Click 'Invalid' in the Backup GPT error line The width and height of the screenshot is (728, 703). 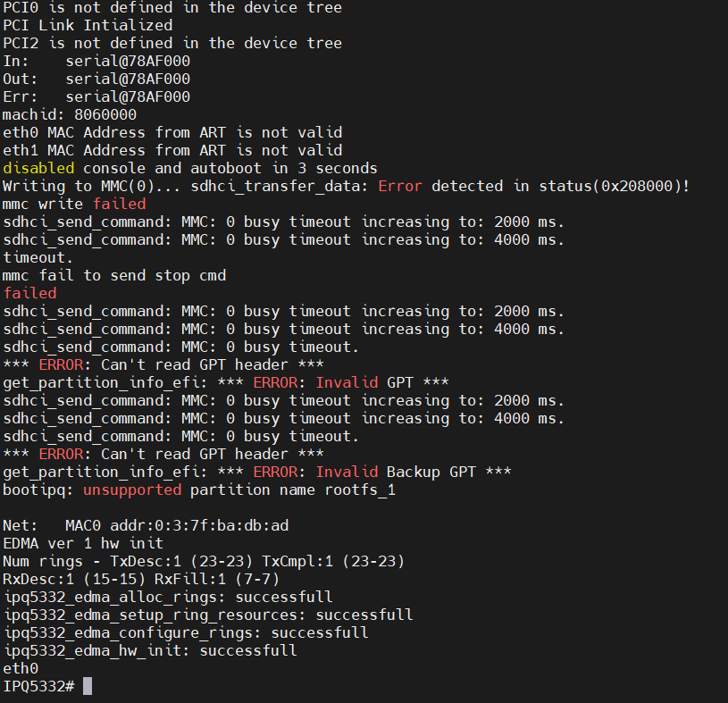tap(347, 472)
